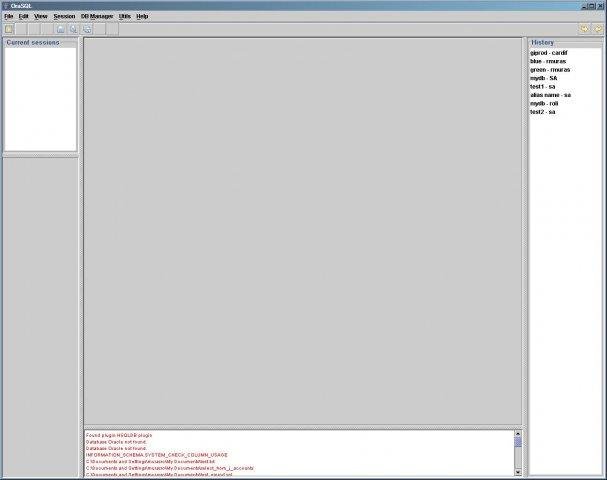
Task: Click log line 'INFORMATION_SCHEMA.SYSTEM_CHECK_COLUMN_USAGE'
Action: [156, 455]
